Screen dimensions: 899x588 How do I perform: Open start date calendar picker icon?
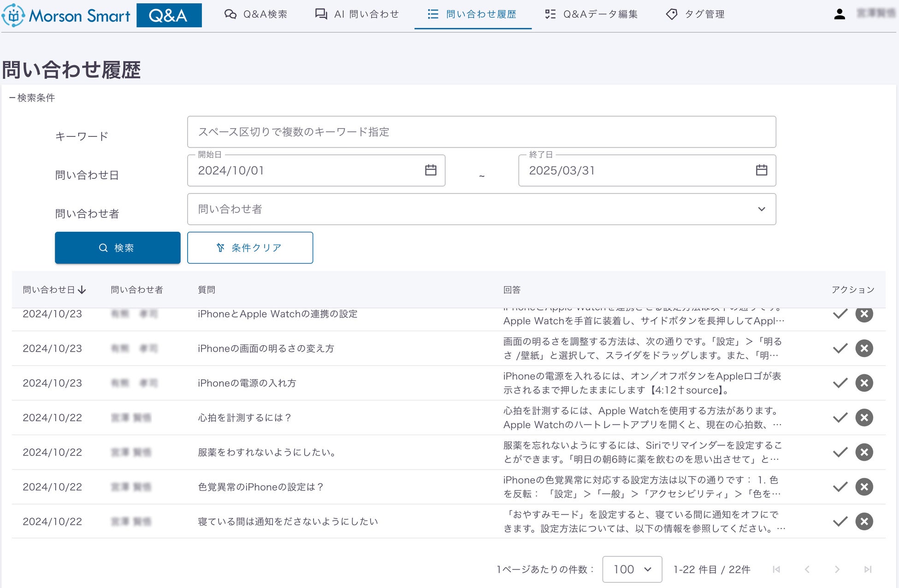point(430,170)
